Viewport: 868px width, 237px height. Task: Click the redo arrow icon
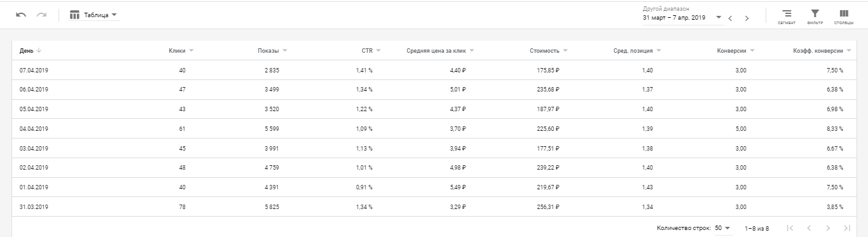tap(41, 15)
